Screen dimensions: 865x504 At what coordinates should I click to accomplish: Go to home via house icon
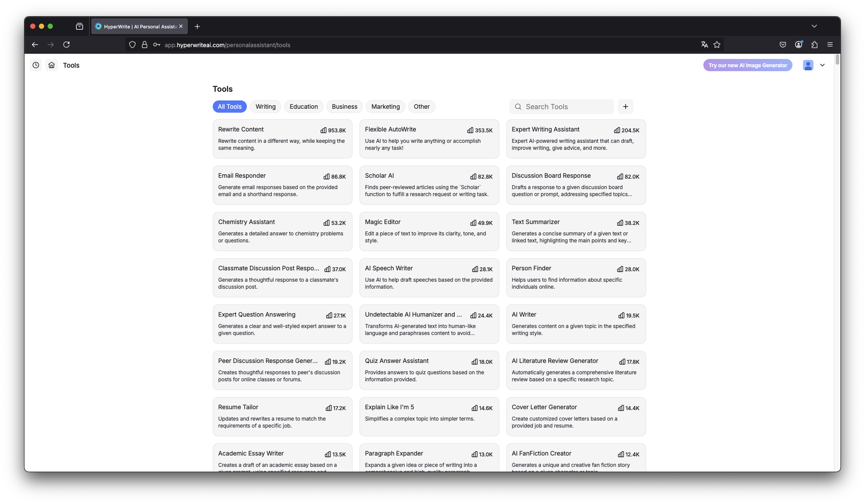pos(52,65)
